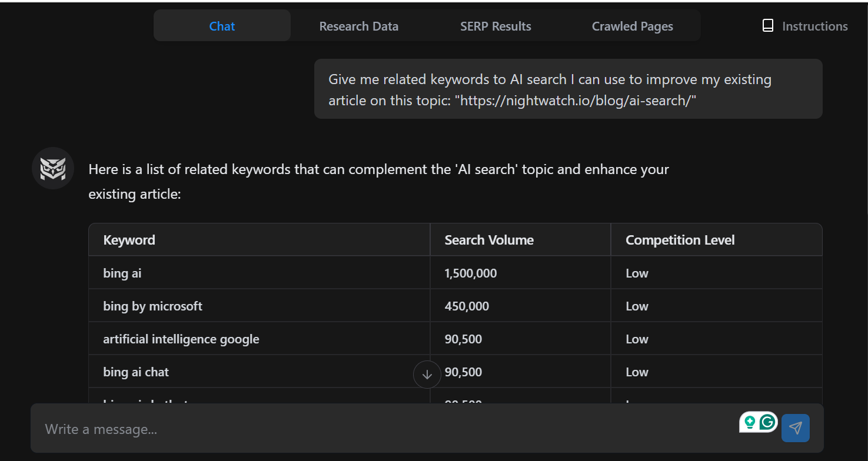Image resolution: width=868 pixels, height=461 pixels.
Task: Click the Grammarly lightbulb suggestion icon
Action: (751, 422)
